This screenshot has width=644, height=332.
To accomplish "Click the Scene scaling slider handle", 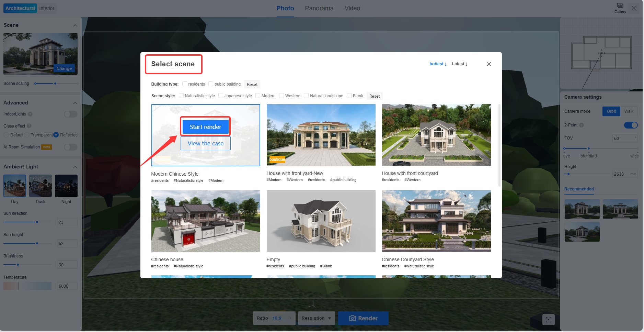I will pyautogui.click(x=55, y=84).
